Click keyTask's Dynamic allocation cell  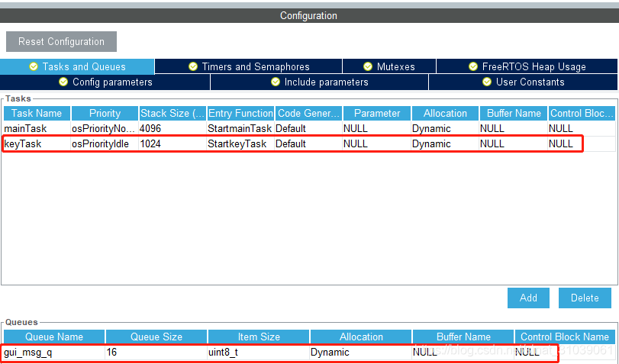click(445, 143)
